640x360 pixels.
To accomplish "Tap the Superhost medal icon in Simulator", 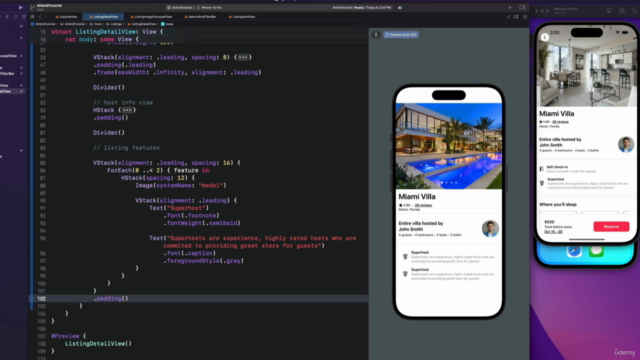I will coord(542,183).
